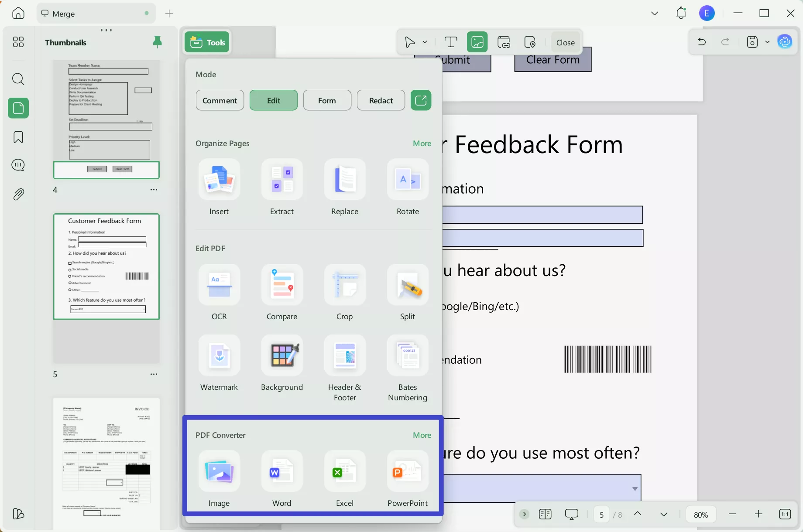Click the Close button in the toolbar

click(x=565, y=42)
